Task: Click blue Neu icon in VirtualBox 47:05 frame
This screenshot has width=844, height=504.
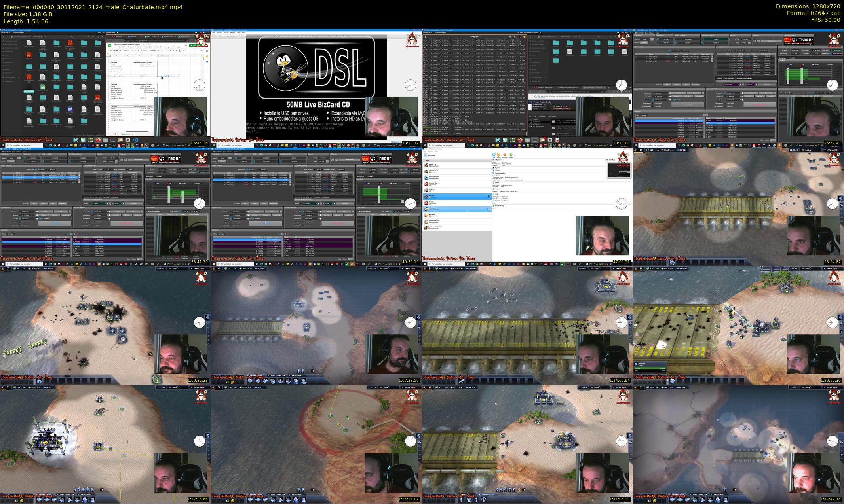Action: [x=494, y=155]
